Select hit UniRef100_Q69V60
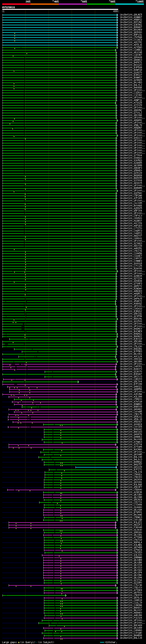Screen dimensions: 146x644 click(x=131, y=32)
